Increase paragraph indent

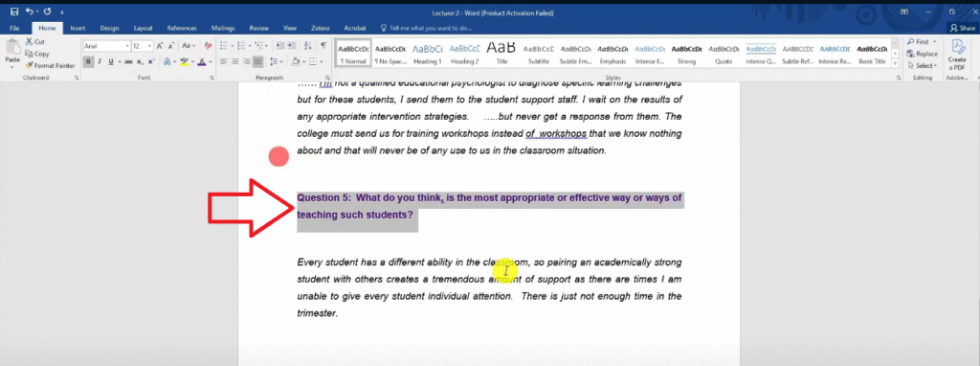point(293,46)
